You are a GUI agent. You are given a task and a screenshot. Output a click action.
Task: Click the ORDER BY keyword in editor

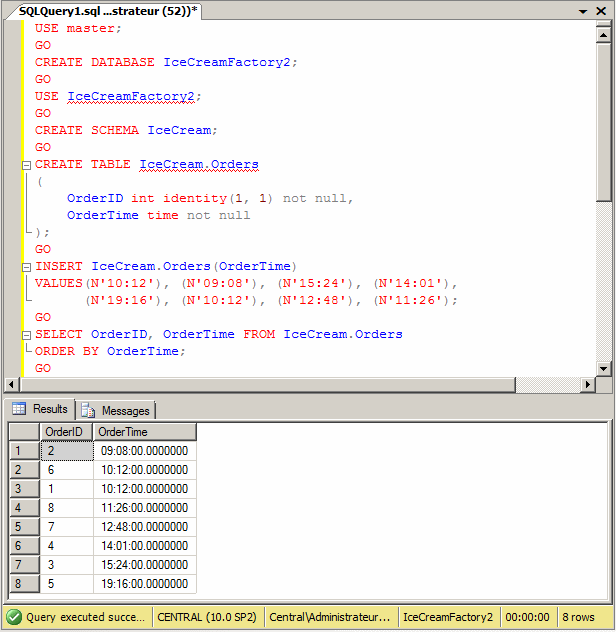pyautogui.click(x=67, y=351)
